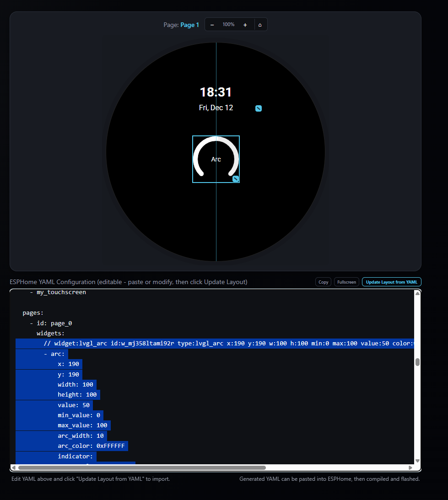Click the resize handle on the Arc widget

coord(236,179)
